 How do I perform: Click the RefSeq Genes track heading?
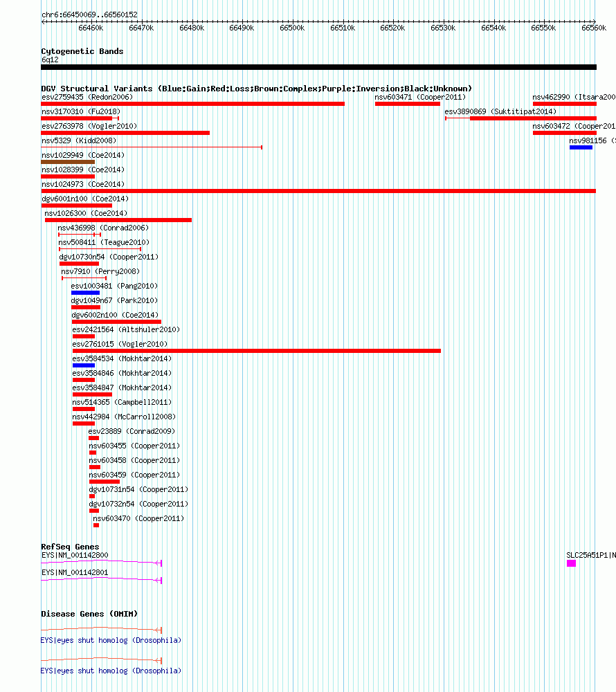coord(70,547)
